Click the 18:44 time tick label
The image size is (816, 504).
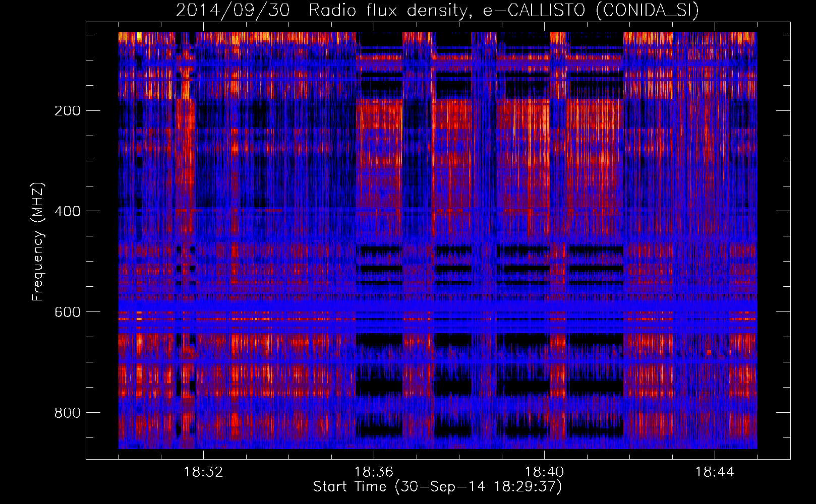(715, 472)
